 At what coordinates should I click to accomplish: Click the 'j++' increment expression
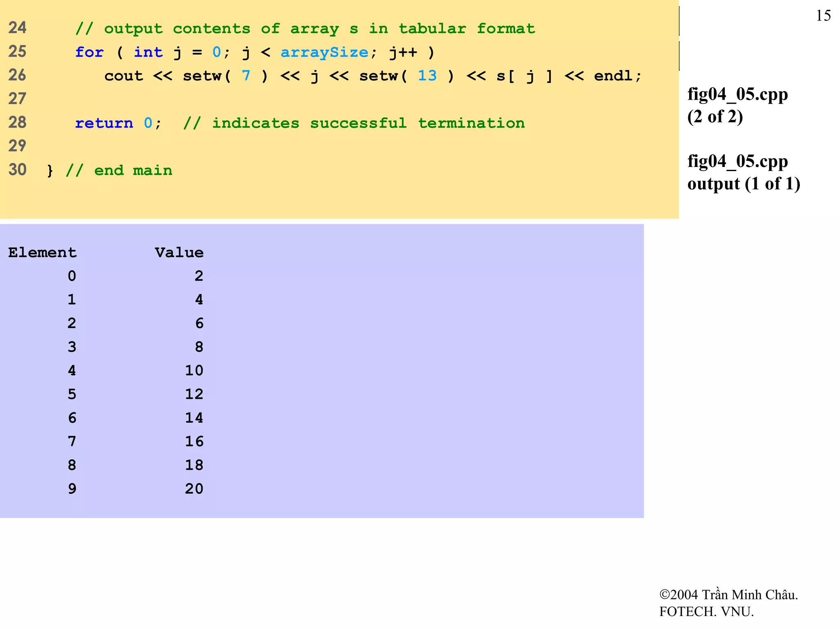403,53
